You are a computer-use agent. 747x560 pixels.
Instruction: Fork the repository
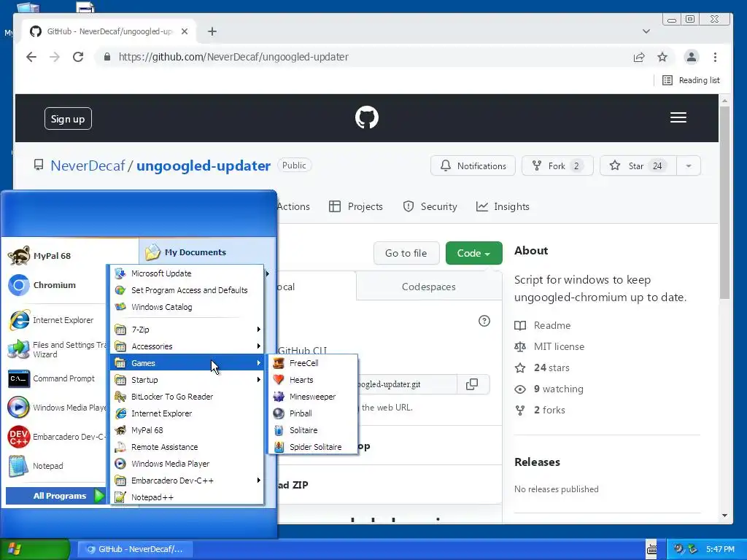[557, 166]
